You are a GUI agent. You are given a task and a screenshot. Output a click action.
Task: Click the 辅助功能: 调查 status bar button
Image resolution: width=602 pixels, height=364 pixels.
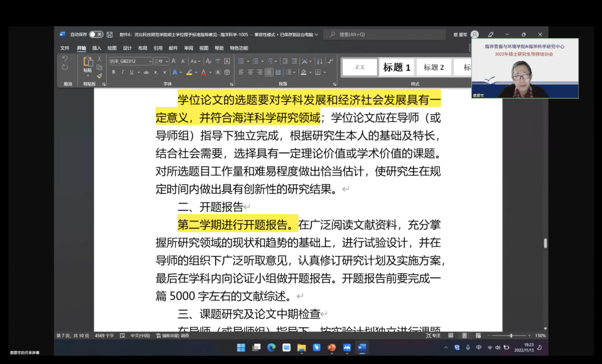click(172, 336)
